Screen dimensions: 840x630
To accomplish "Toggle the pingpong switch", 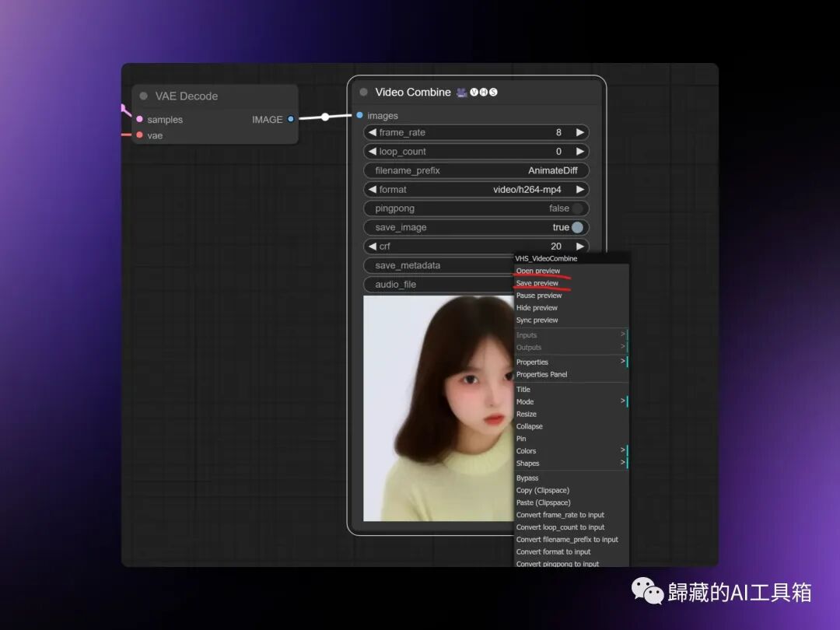I will click(x=577, y=208).
